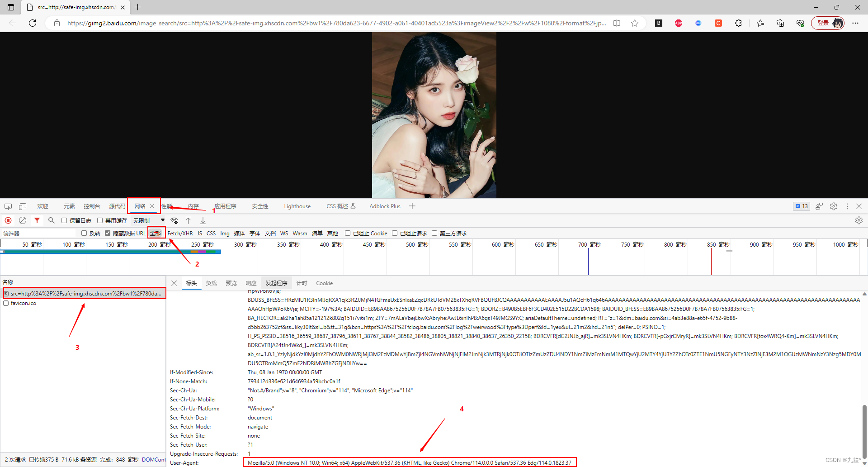The width and height of the screenshot is (868, 467).
Task: Toggle the device emulation toolbar
Action: click(x=23, y=206)
